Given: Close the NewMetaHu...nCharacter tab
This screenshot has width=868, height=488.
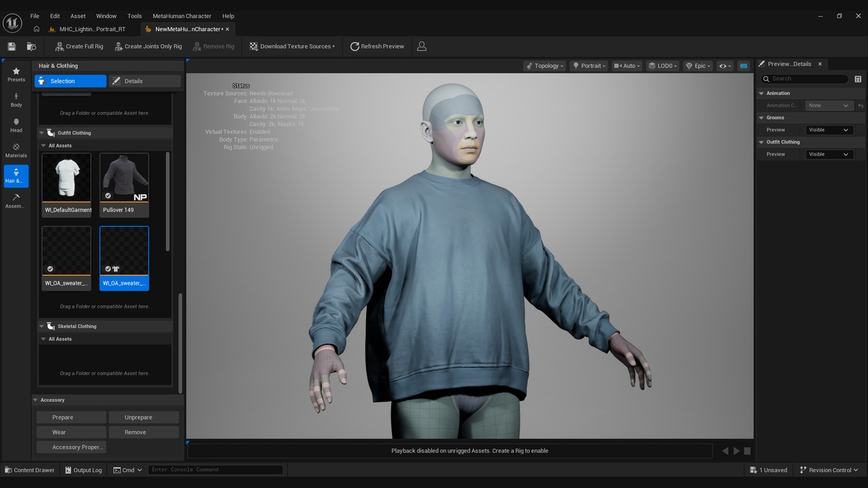Looking at the screenshot, I should pos(227,29).
